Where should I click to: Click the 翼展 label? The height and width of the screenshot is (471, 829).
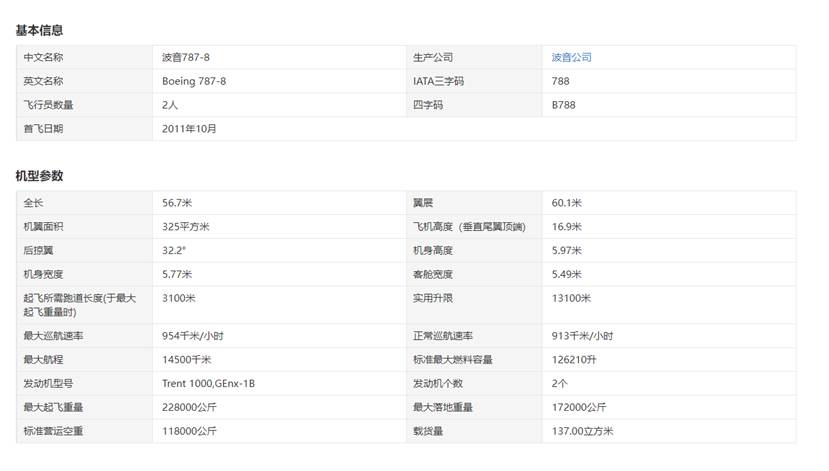(x=423, y=202)
